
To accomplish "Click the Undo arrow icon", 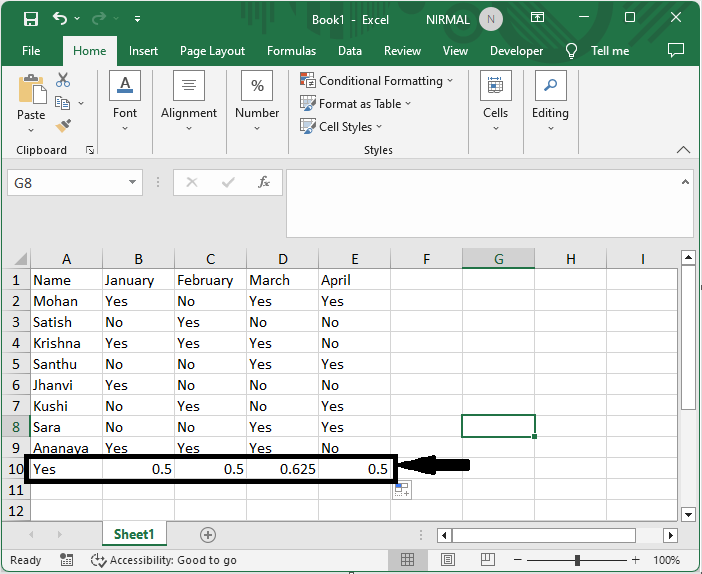I will click(x=61, y=19).
